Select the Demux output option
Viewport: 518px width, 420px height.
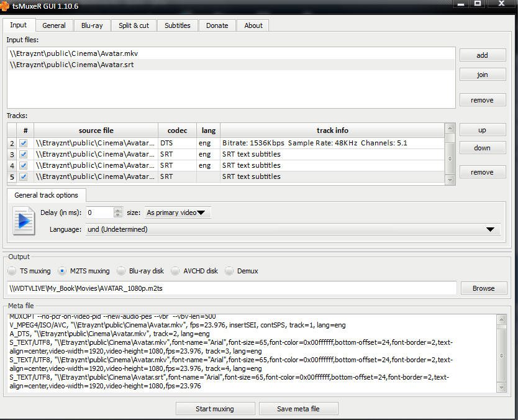click(230, 271)
